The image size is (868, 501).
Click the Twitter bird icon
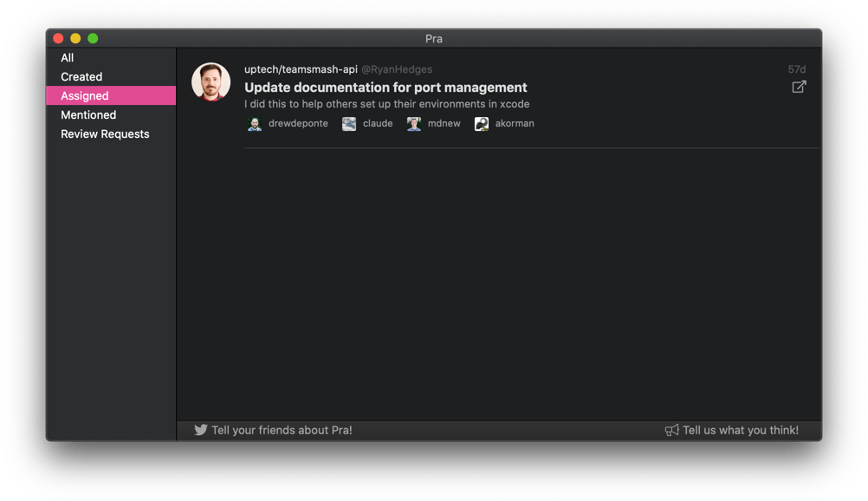[200, 430]
